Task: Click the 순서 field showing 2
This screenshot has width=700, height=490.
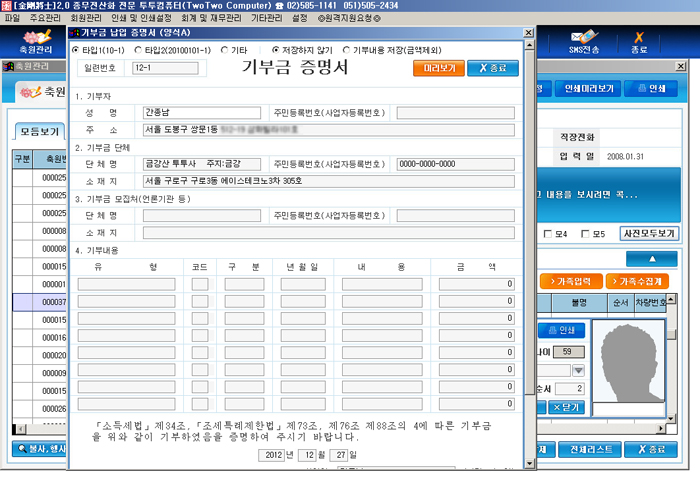Action: (x=570, y=389)
